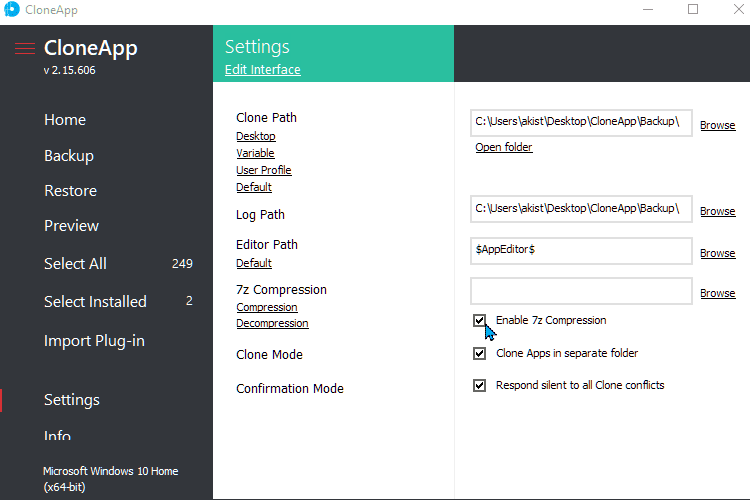
Task: Browse for the Log Path
Action: (x=717, y=211)
